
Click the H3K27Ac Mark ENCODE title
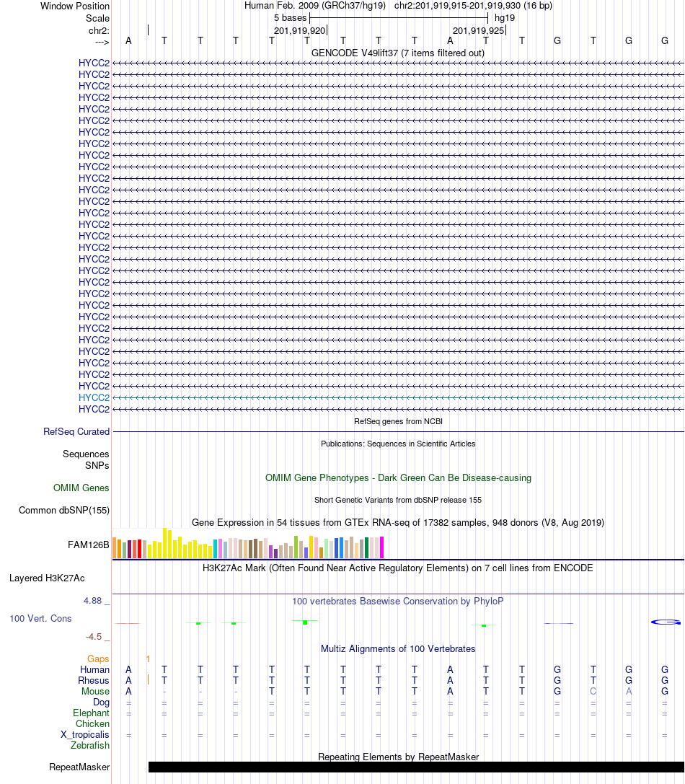pos(398,568)
